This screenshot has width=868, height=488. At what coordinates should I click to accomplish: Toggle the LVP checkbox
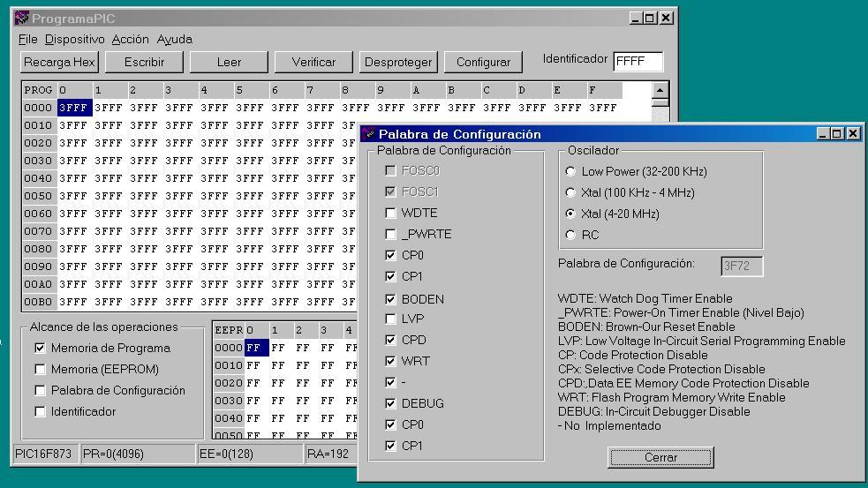[x=390, y=319]
